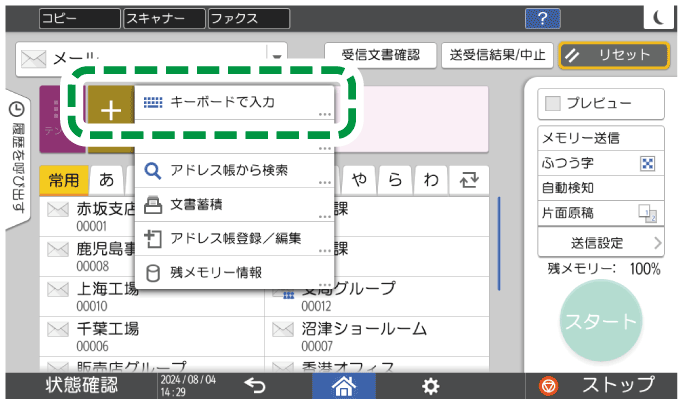The image size is (683, 404).
Task: Tap the date and time display
Action: tap(188, 386)
